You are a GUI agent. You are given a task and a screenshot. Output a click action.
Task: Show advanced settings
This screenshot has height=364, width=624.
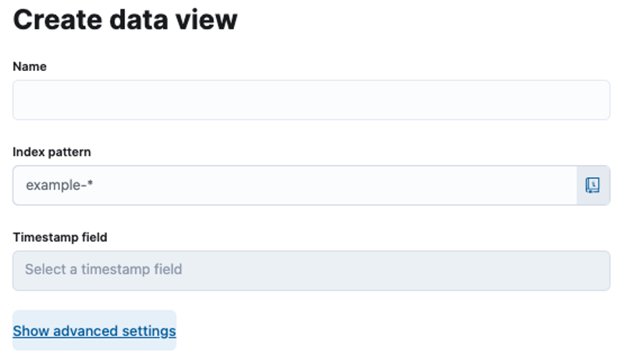click(94, 331)
